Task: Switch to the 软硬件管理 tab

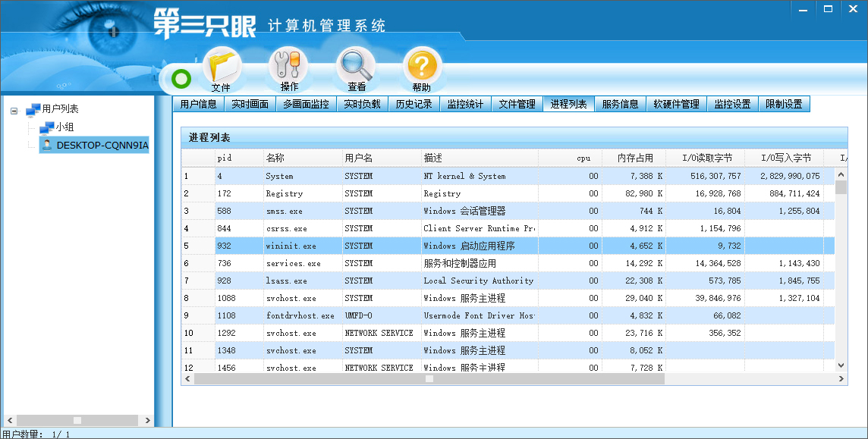Action: (677, 104)
